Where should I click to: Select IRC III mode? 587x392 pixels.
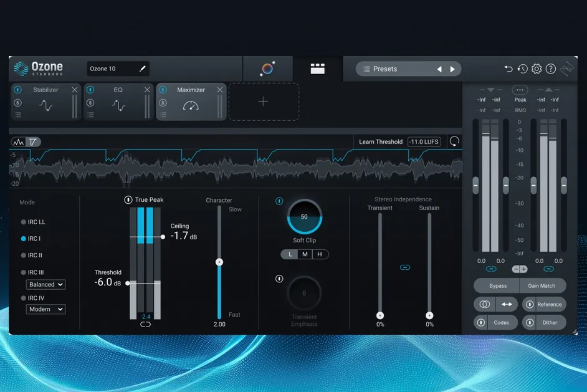[x=32, y=272]
